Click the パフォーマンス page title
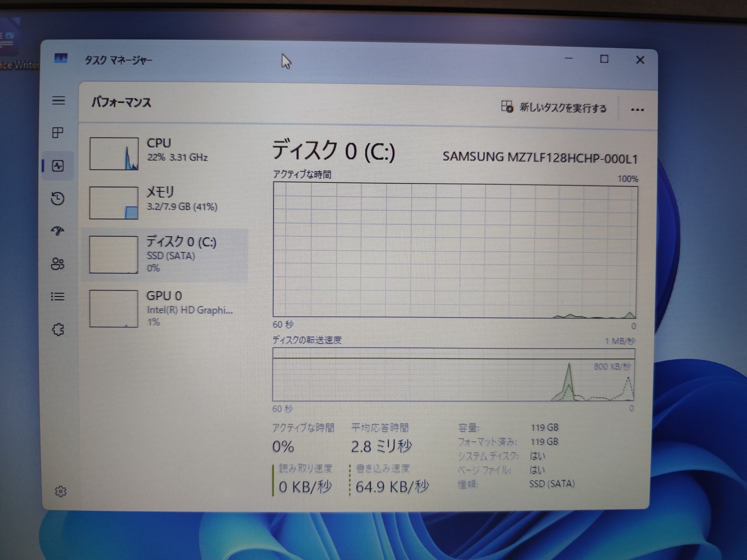 (x=121, y=102)
